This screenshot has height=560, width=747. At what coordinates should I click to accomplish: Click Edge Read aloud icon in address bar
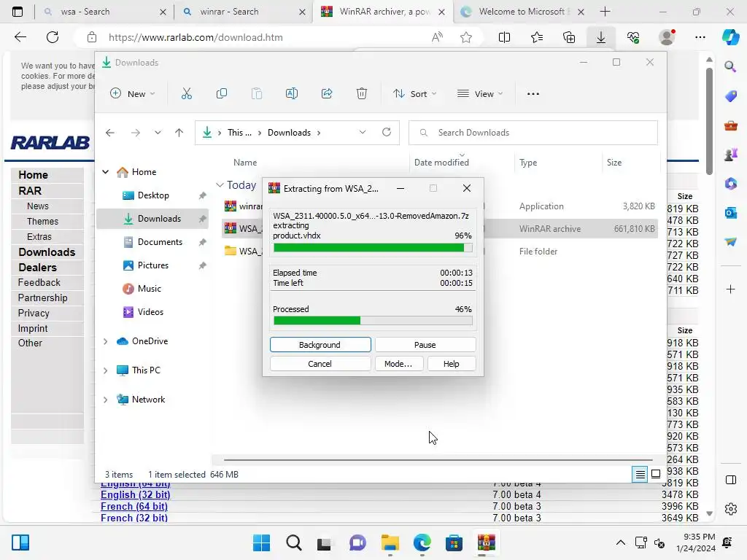[437, 37]
